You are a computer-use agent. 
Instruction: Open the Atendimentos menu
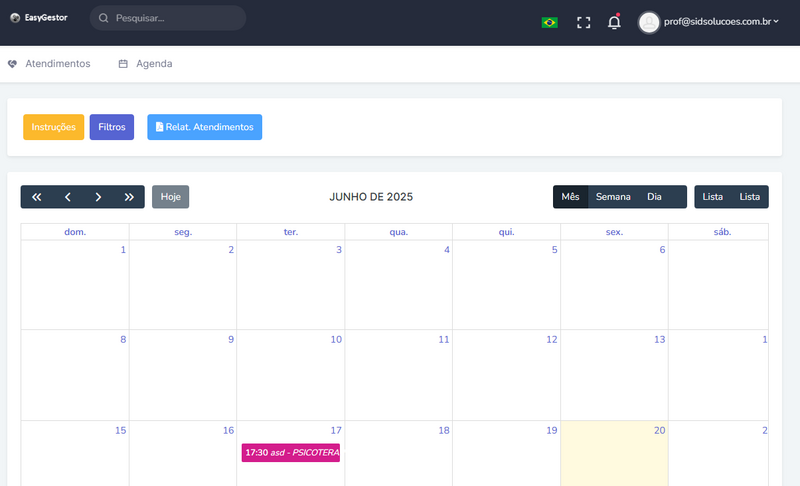pyautogui.click(x=58, y=64)
